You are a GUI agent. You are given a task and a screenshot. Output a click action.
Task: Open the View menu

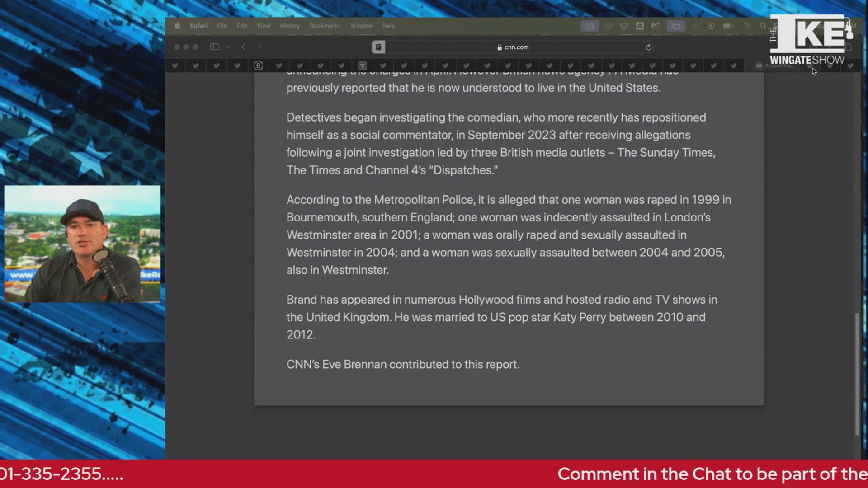pos(264,26)
